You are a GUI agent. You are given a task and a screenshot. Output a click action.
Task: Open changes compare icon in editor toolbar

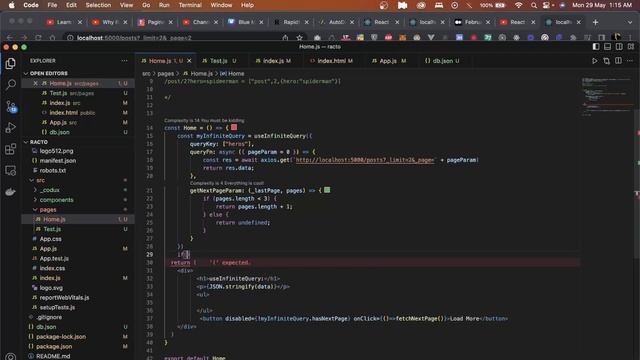pyautogui.click(x=607, y=61)
